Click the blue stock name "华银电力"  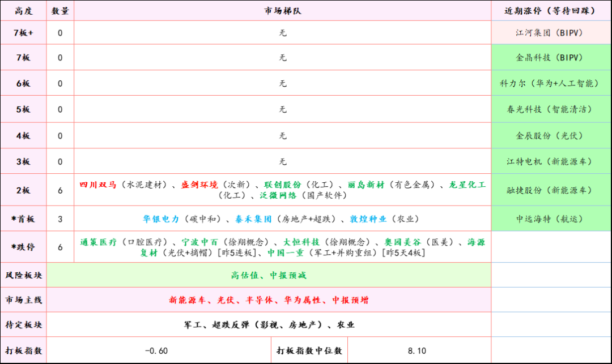[x=161, y=219]
